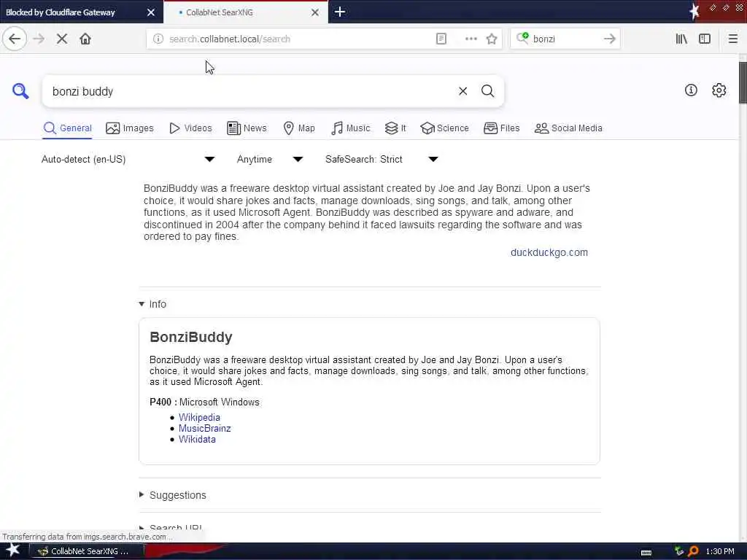747x560 pixels.
Task: Switch to Videos search category
Action: (190, 128)
